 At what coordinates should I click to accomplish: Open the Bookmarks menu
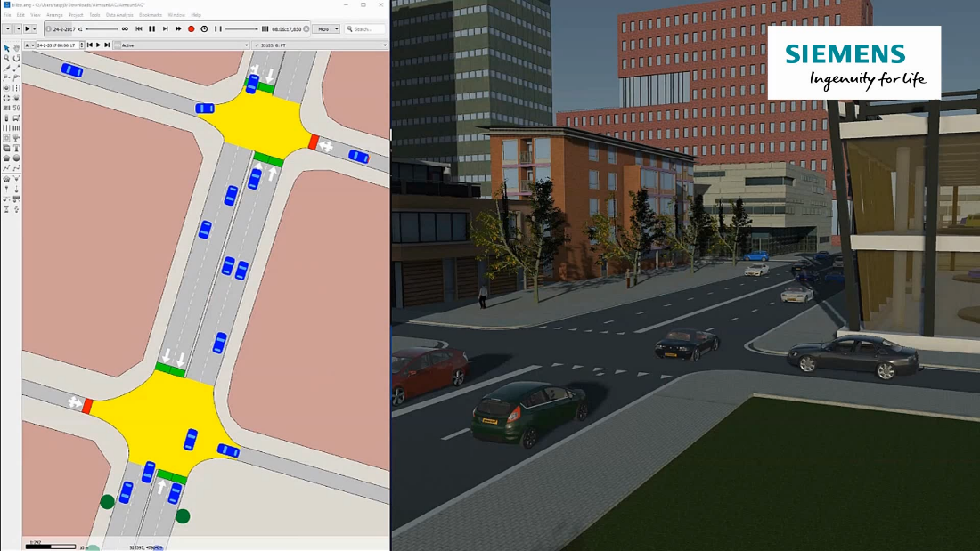coord(150,15)
